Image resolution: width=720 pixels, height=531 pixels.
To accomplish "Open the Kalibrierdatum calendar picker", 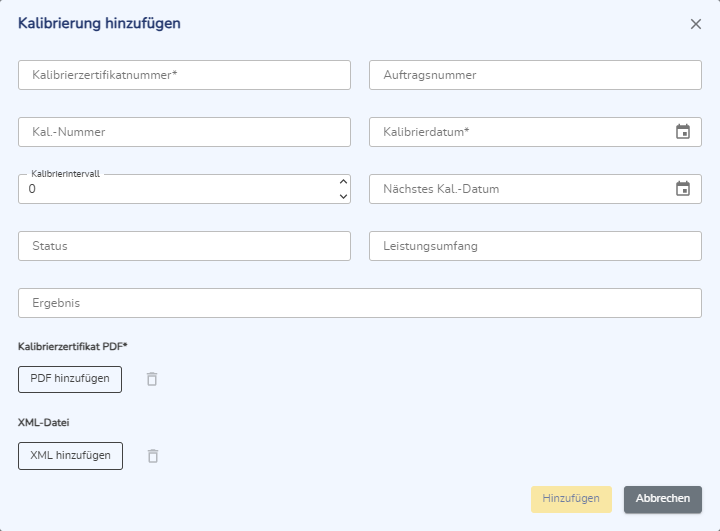I will [x=683, y=132].
